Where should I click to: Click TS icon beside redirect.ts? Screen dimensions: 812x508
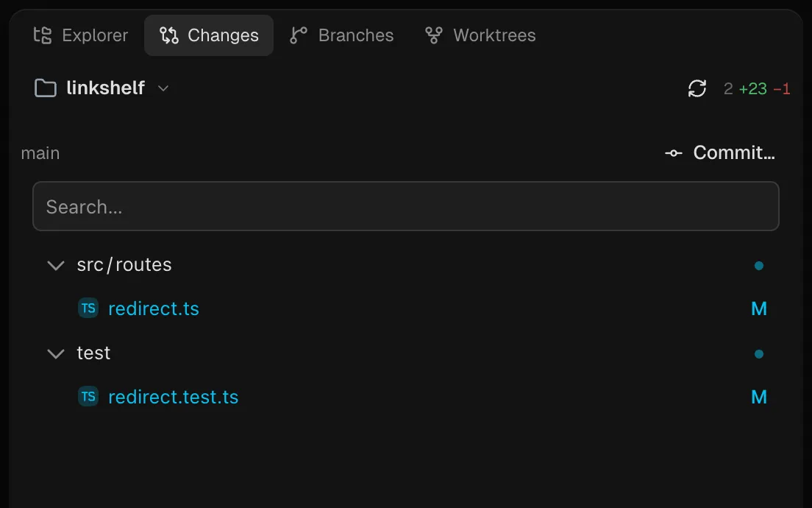click(88, 308)
